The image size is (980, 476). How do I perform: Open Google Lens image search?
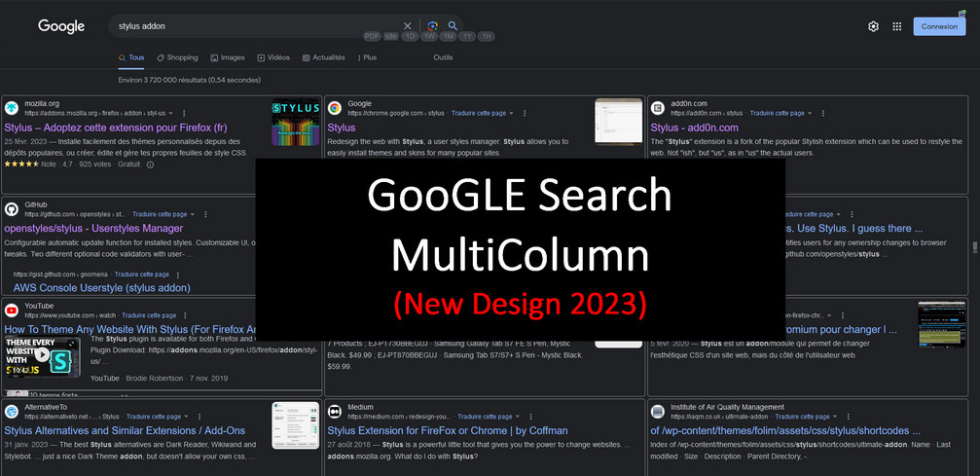432,25
